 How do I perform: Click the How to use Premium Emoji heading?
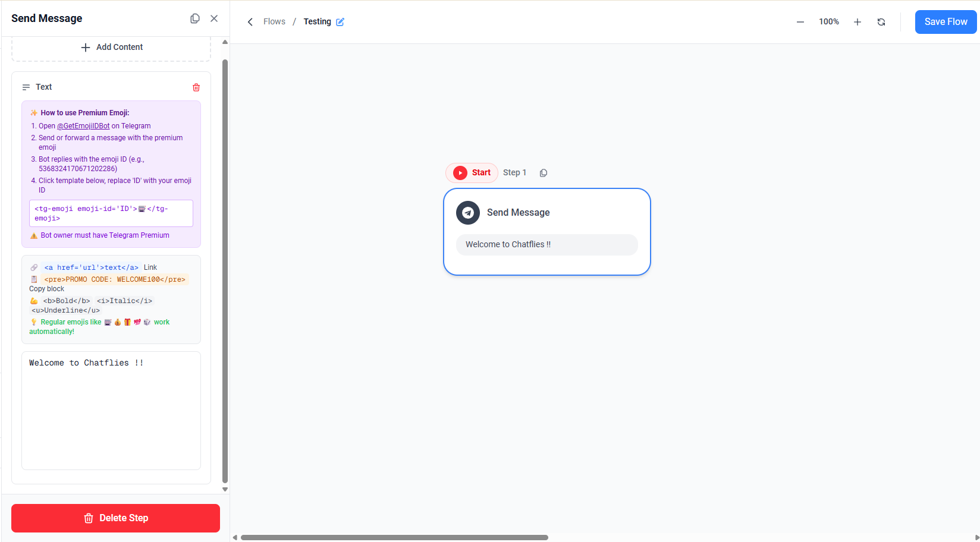point(85,113)
